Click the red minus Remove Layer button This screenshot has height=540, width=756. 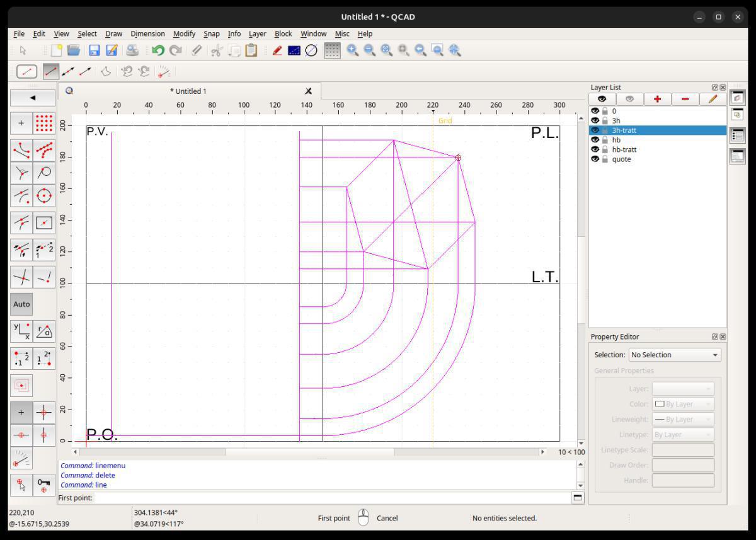685,99
